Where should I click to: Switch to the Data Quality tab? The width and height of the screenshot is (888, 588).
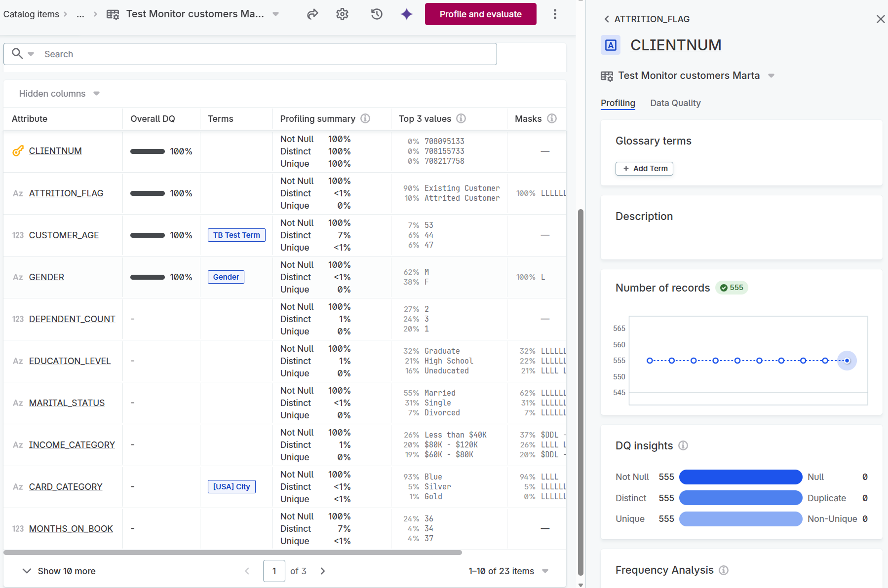point(675,103)
